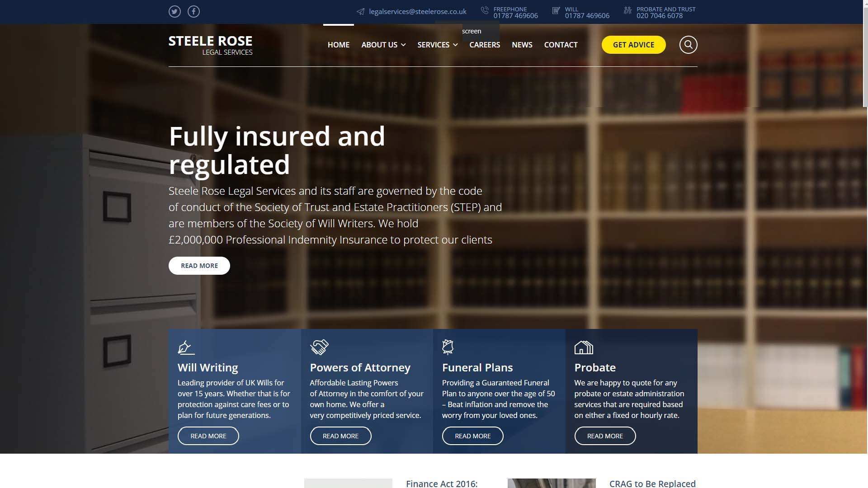Expand the About Us dropdown menu
Image resolution: width=868 pixels, height=488 pixels.
pos(383,45)
